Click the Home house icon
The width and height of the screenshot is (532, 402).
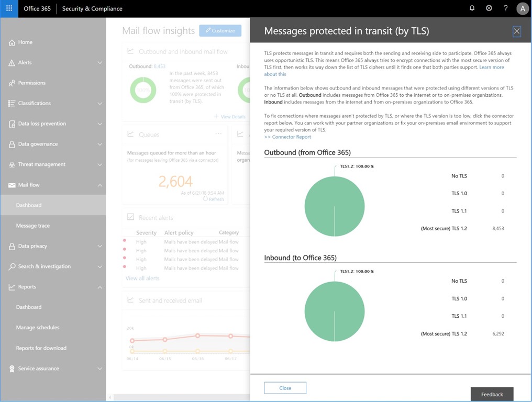click(12, 42)
